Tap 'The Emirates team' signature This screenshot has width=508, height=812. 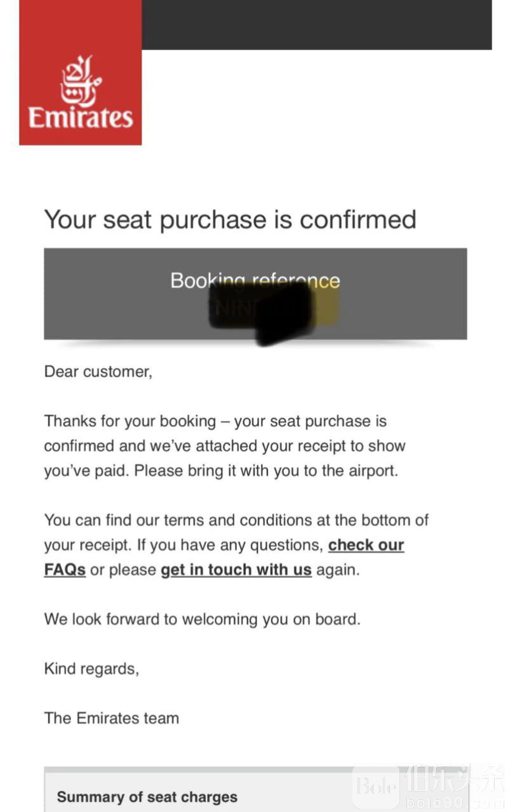pyautogui.click(x=112, y=718)
